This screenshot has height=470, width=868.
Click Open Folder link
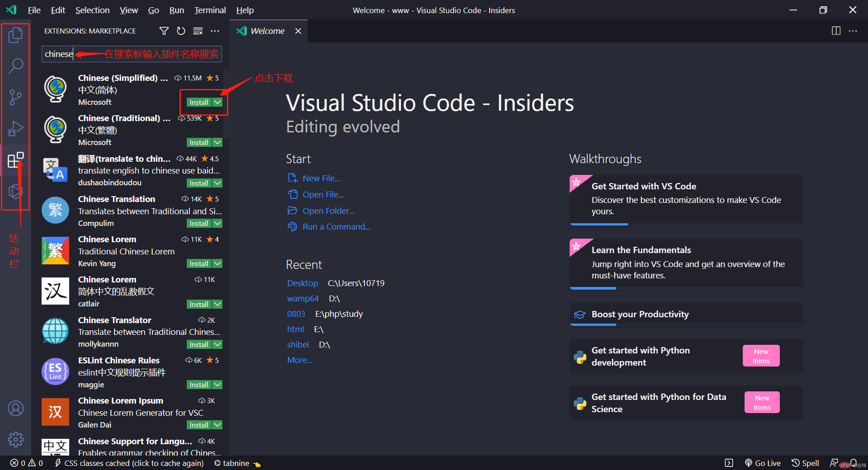coord(328,211)
